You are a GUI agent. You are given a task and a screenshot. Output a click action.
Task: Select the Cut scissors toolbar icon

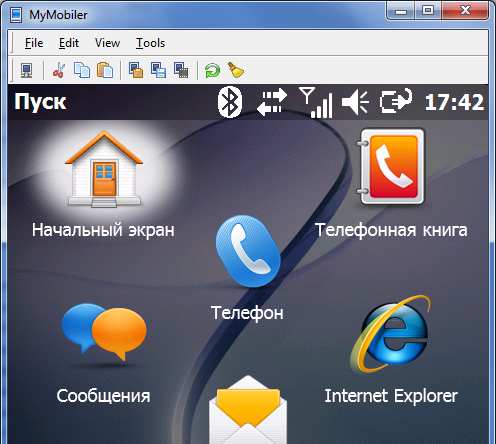click(59, 70)
